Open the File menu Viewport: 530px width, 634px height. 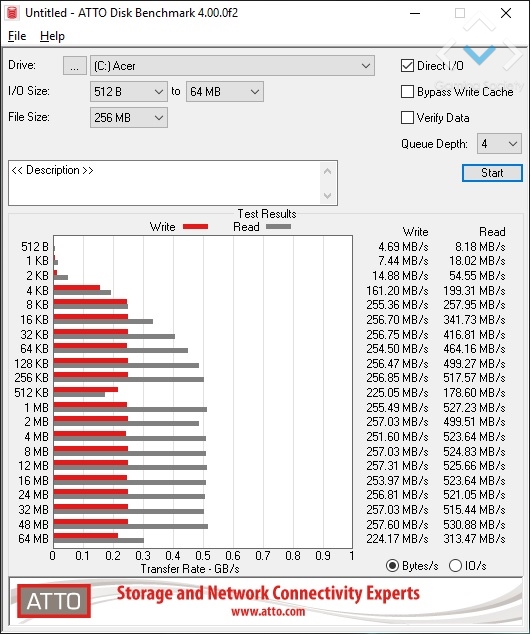click(17, 36)
